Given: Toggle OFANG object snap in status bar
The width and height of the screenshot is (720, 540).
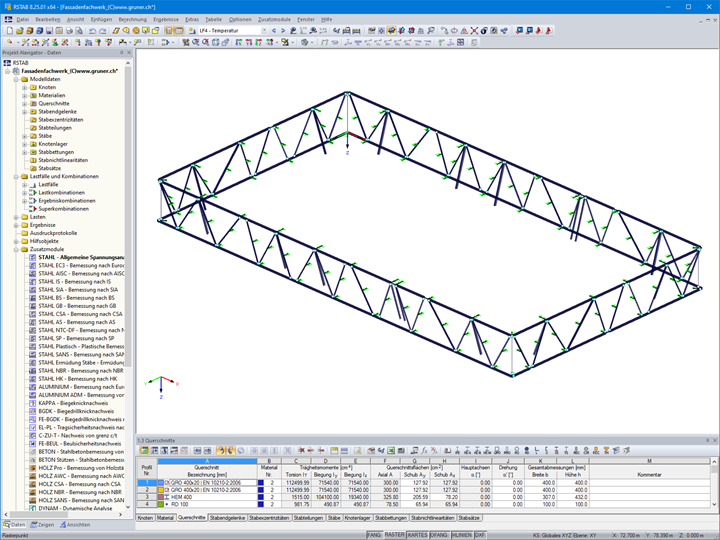Looking at the screenshot, I should [439, 535].
